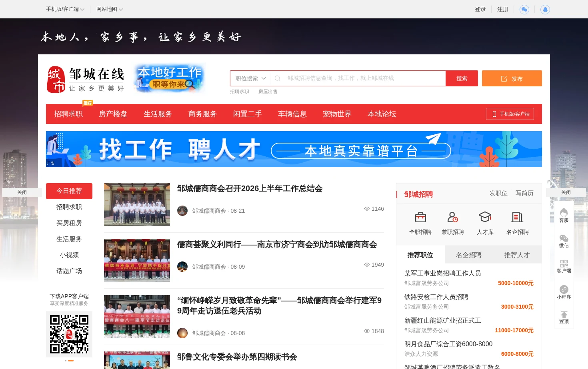The height and width of the screenshot is (369, 588).
Task: Open job 某军工事业岗招聘工作人员
Action: [x=443, y=273]
